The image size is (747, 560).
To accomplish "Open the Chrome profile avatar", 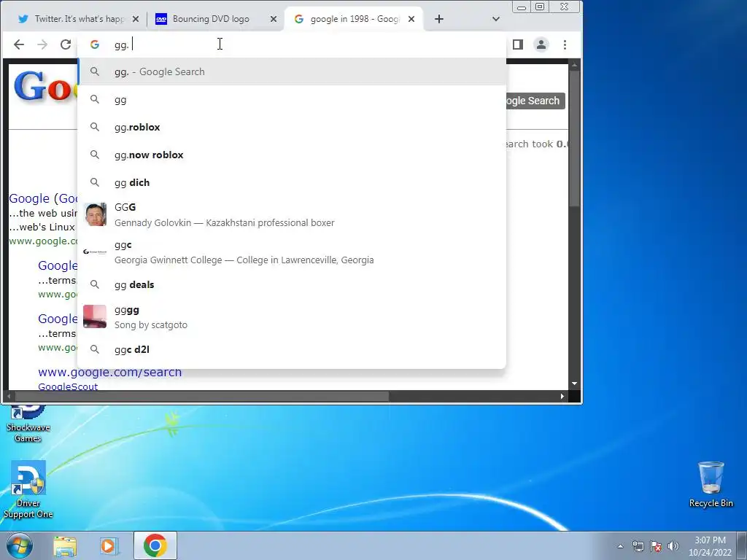I will click(x=541, y=44).
